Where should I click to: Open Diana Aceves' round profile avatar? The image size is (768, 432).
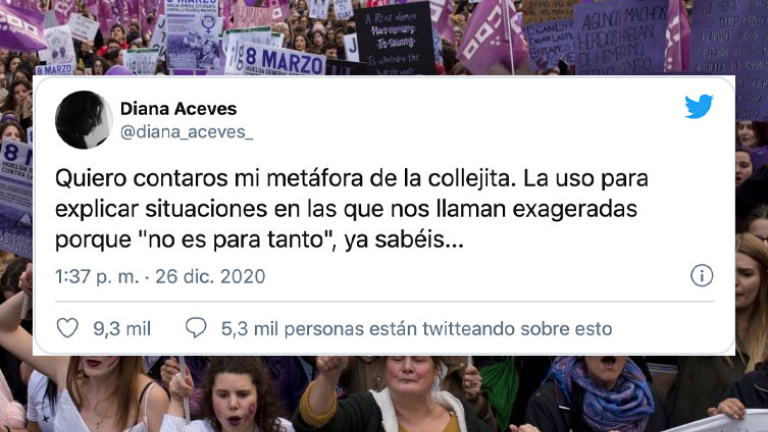pyautogui.click(x=84, y=120)
